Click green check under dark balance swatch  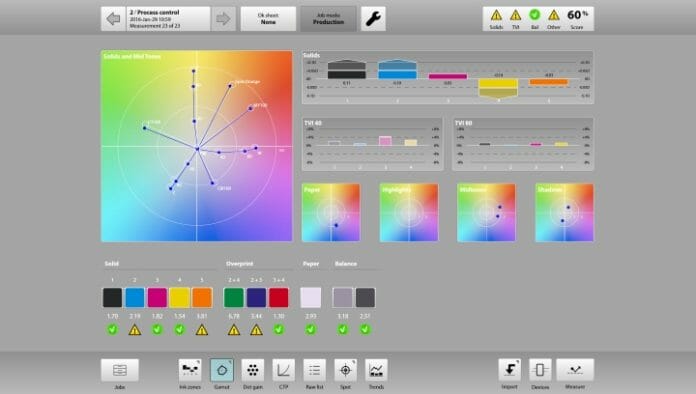coord(365,330)
